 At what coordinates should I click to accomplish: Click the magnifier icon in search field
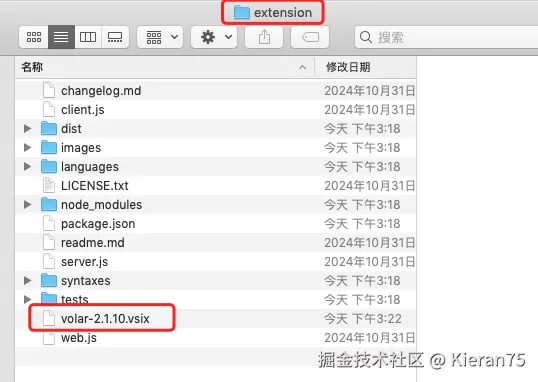(366, 37)
